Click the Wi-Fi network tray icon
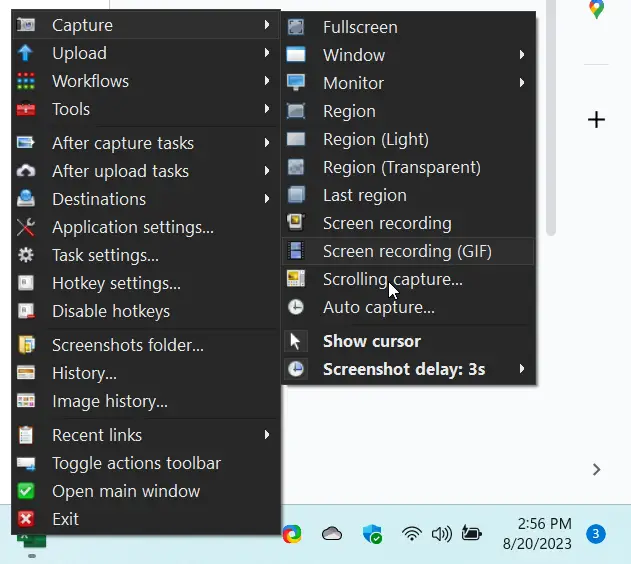This screenshot has width=631, height=564. click(x=412, y=534)
